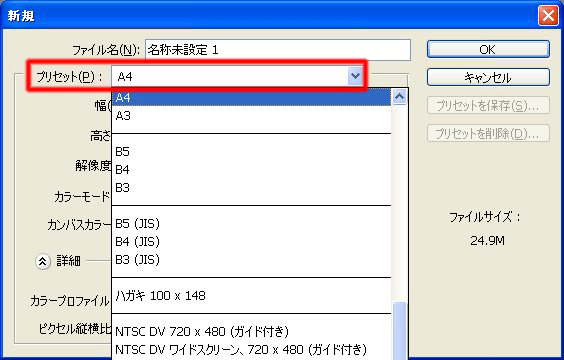Click the プリセット combo box showing A4
The height and width of the screenshot is (360, 564).
pos(237,76)
